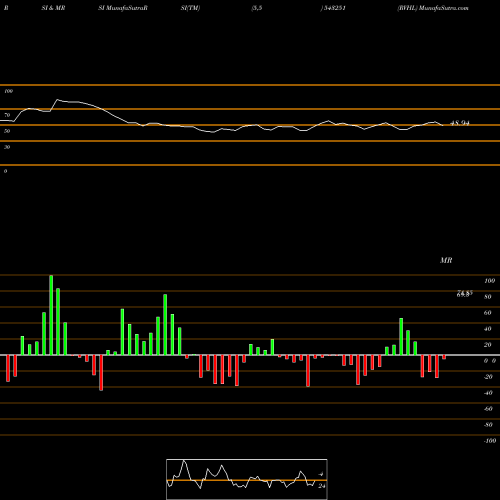The image size is (500, 500).
Task: Click the overlapping 74.85 value near MR axis
Action: point(465,293)
